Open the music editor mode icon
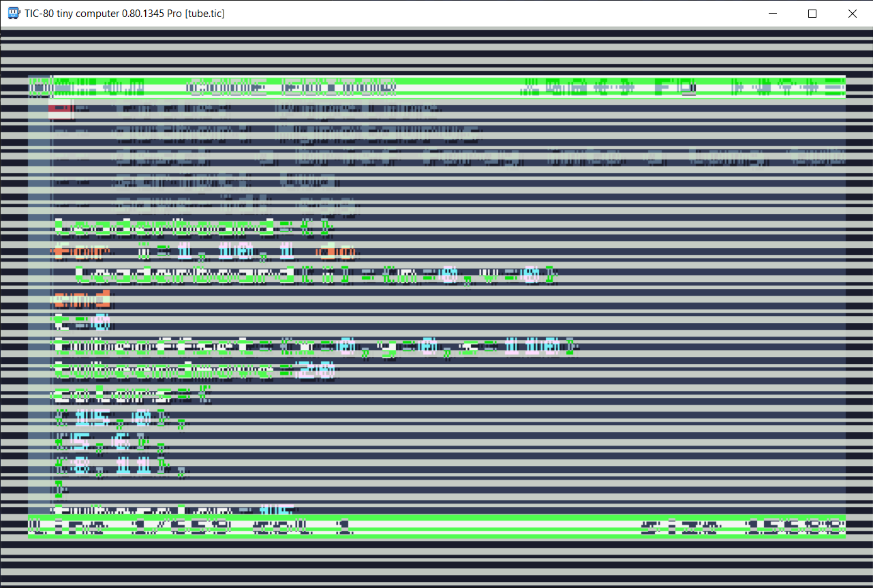The image size is (873, 588). (x=135, y=87)
